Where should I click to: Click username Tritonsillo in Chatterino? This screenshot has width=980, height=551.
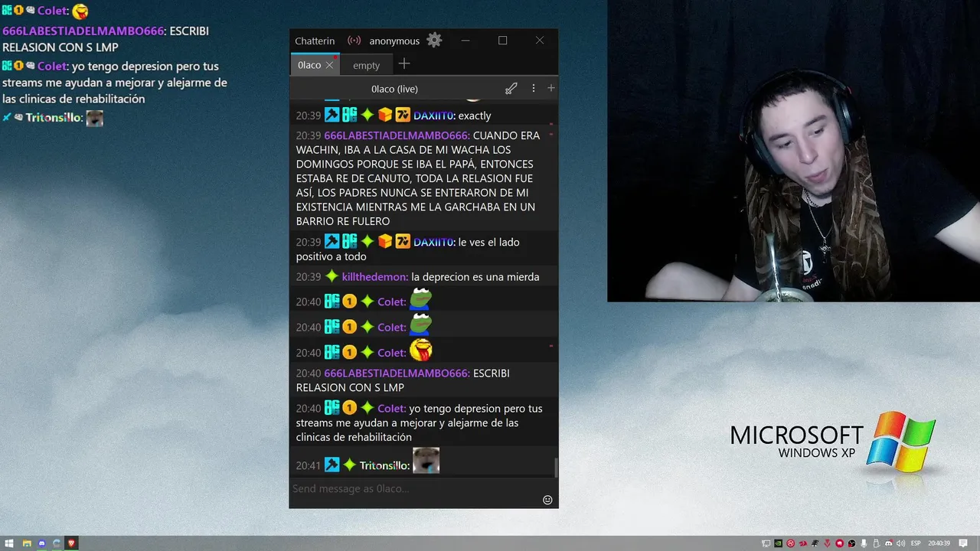coord(384,465)
